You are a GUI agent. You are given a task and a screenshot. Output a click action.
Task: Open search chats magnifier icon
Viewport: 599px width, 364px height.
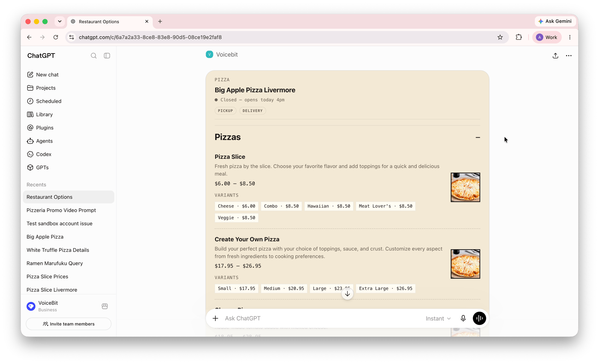pyautogui.click(x=94, y=56)
